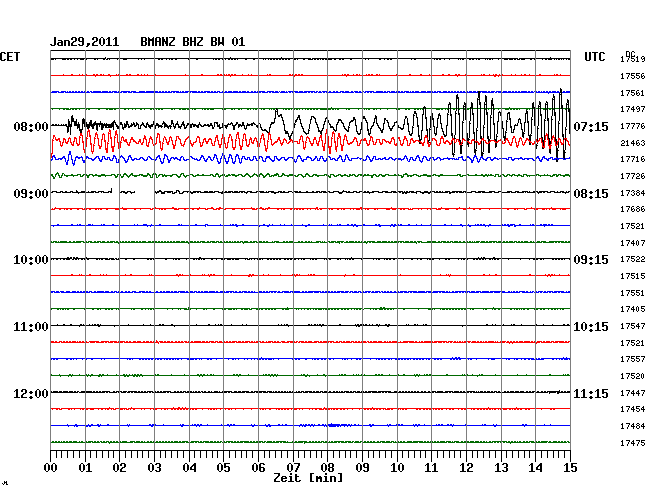Click the date label 'Jan29,2011'
The image size is (650, 494).
tap(85, 42)
